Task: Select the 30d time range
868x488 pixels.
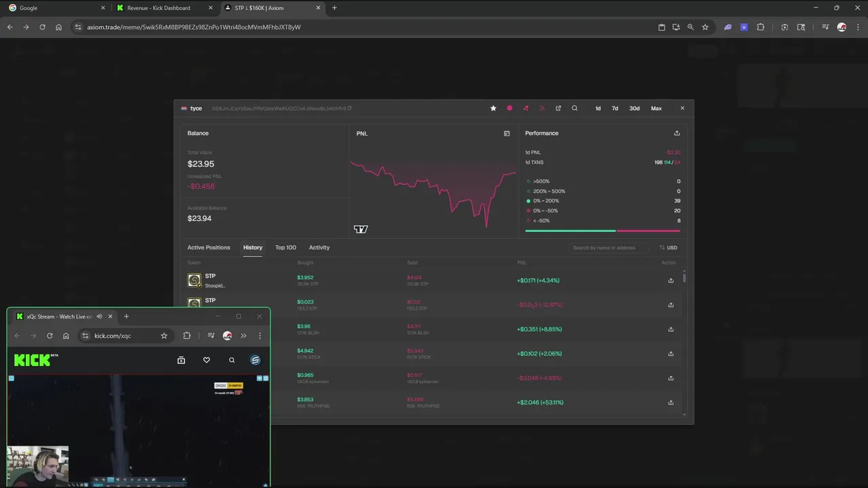Action: coord(634,108)
